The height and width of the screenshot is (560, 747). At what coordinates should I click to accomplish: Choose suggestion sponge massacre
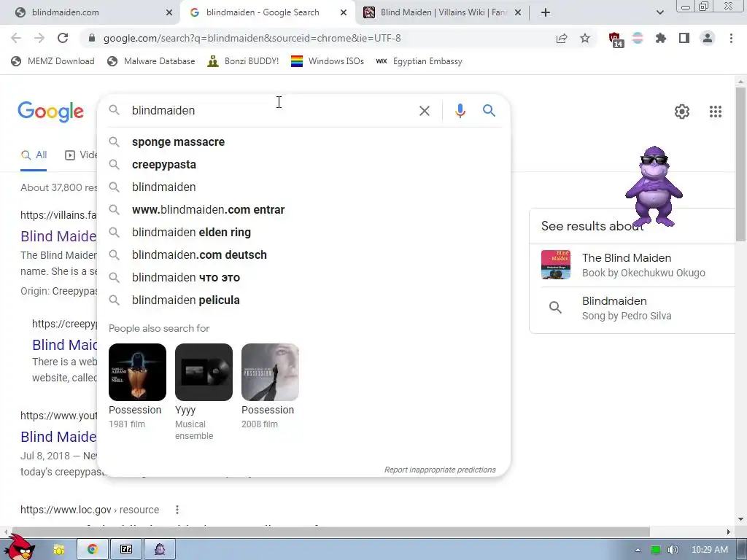click(304, 142)
